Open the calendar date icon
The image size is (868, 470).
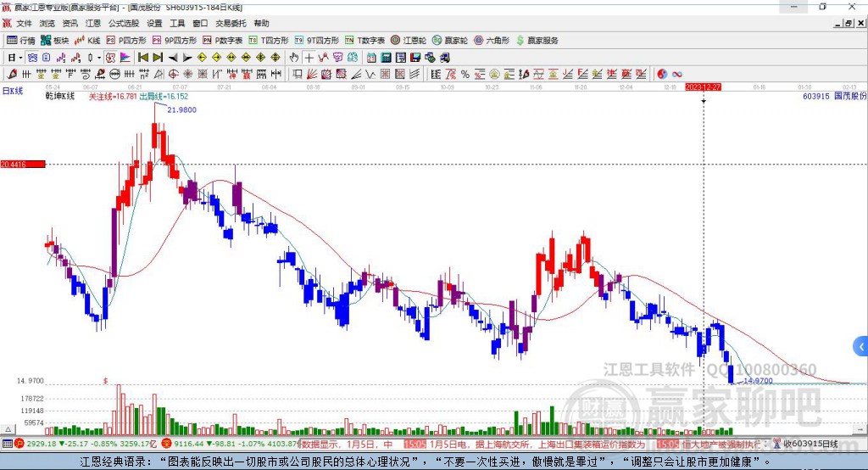371,58
